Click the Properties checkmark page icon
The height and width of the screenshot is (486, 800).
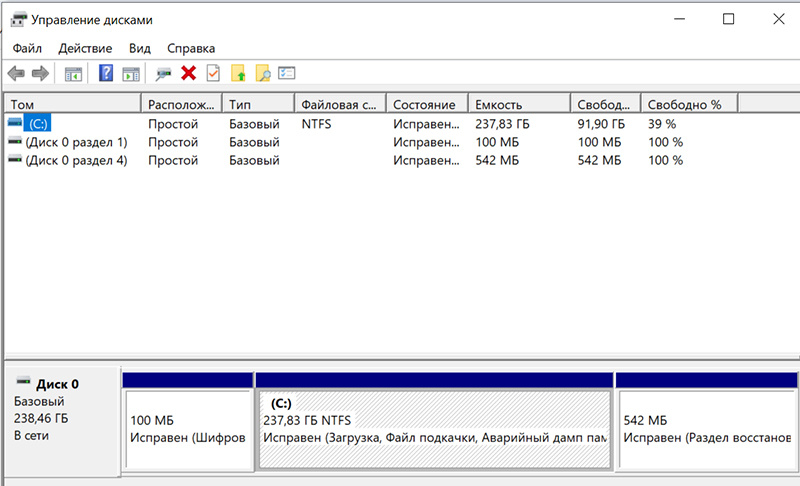[213, 73]
